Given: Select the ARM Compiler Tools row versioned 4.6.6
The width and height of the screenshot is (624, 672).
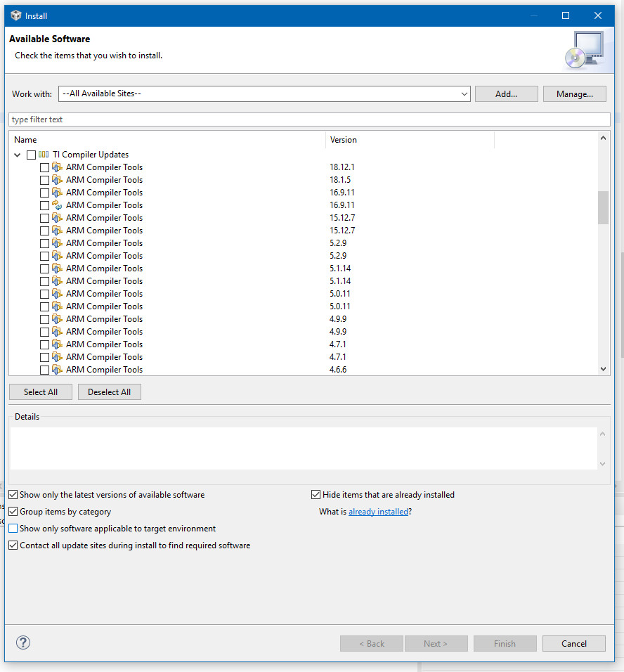Looking at the screenshot, I should point(104,370).
